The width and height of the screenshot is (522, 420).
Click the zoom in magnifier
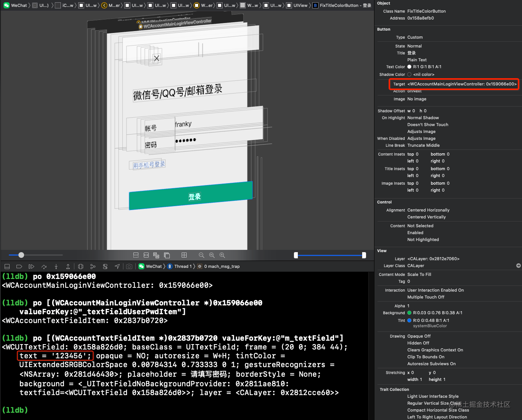[222, 255]
